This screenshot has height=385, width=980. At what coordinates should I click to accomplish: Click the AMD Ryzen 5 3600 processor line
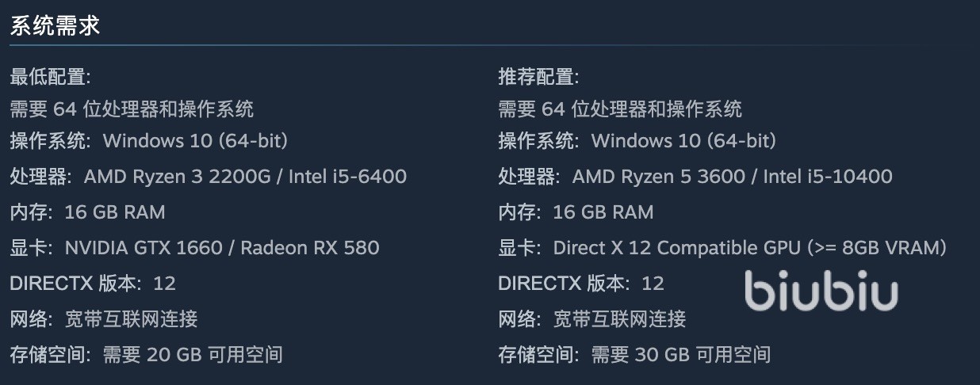click(x=695, y=176)
